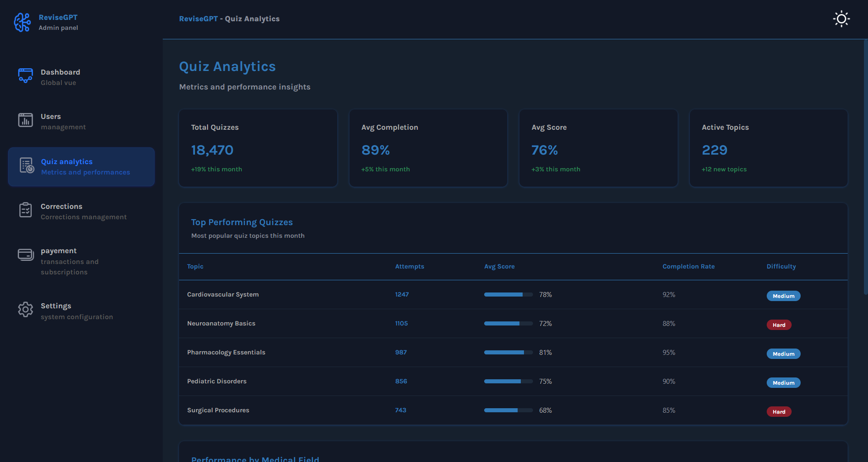Click the Top Performing Quizzes heading
The height and width of the screenshot is (462, 868).
242,222
